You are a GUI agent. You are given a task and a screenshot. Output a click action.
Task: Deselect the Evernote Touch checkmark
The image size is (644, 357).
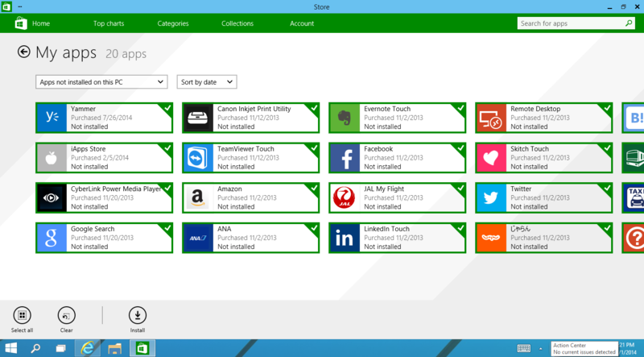click(x=460, y=108)
